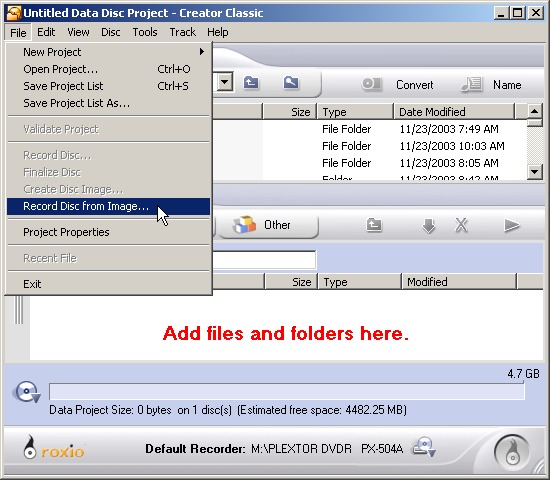Open the source folder dropdown arrow
Screen dimensions: 550x480
click(x=225, y=83)
